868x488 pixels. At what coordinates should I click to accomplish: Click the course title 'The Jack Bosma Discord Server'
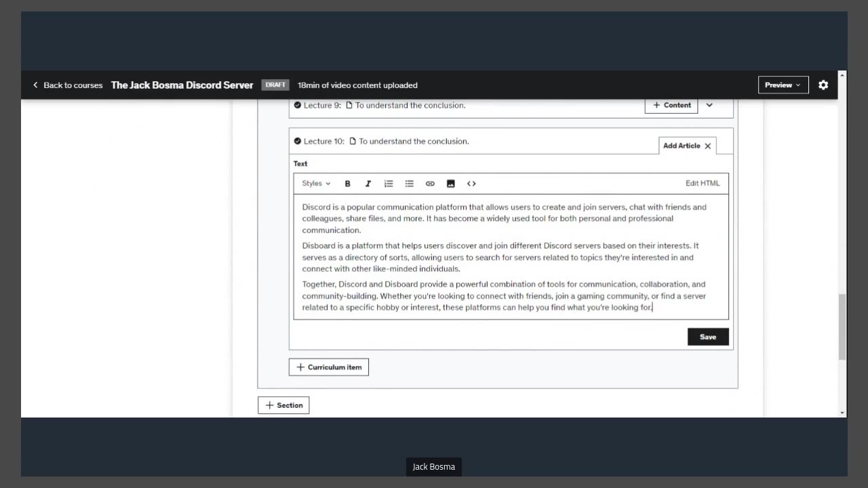pos(182,85)
